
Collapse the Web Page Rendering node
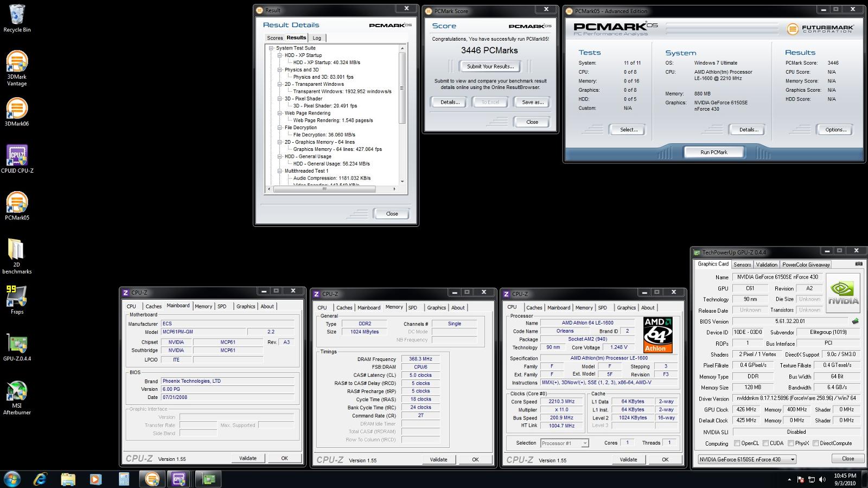[280, 113]
